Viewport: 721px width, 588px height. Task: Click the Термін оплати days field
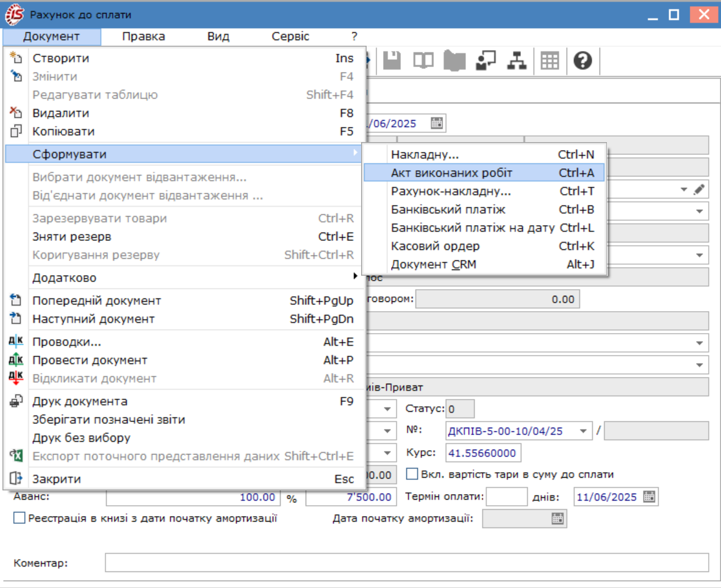click(x=507, y=497)
